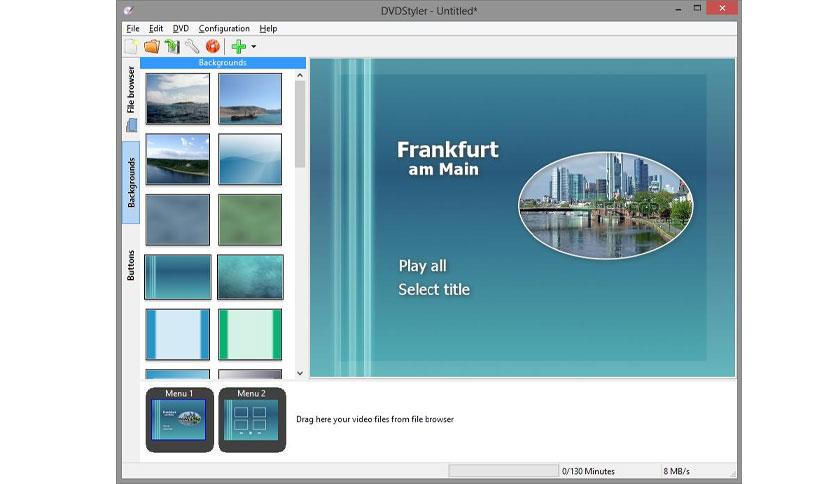Choose the light blue bordered background
The height and width of the screenshot is (484, 836).
tap(178, 335)
